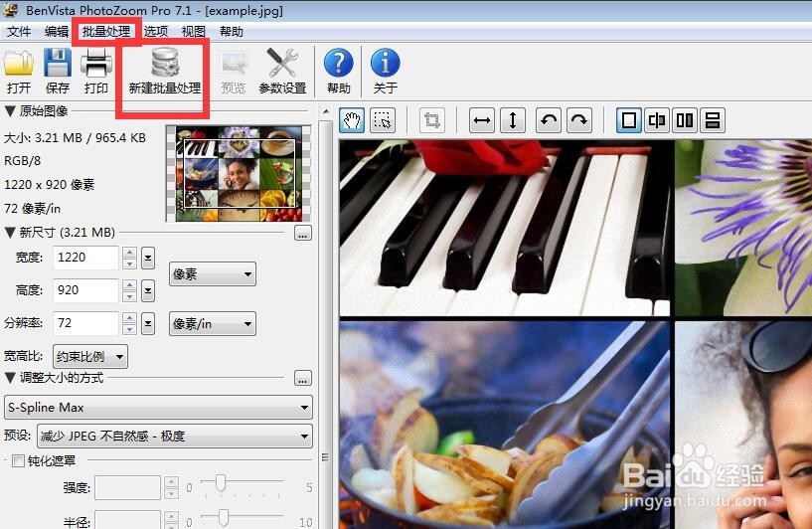
Task: Click the 打开 folder toolbar icon
Action: tap(19, 71)
